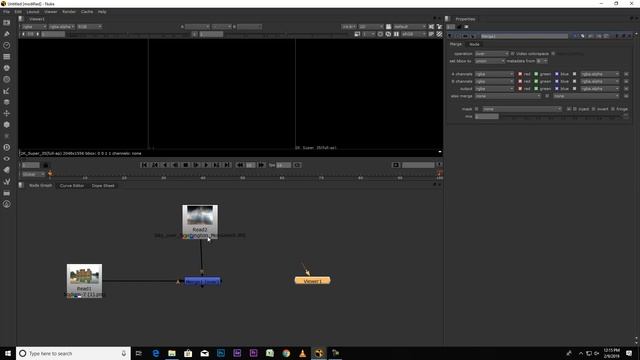Enable Video colorspace checkbox
This screenshot has width=640, height=360.
click(513, 54)
